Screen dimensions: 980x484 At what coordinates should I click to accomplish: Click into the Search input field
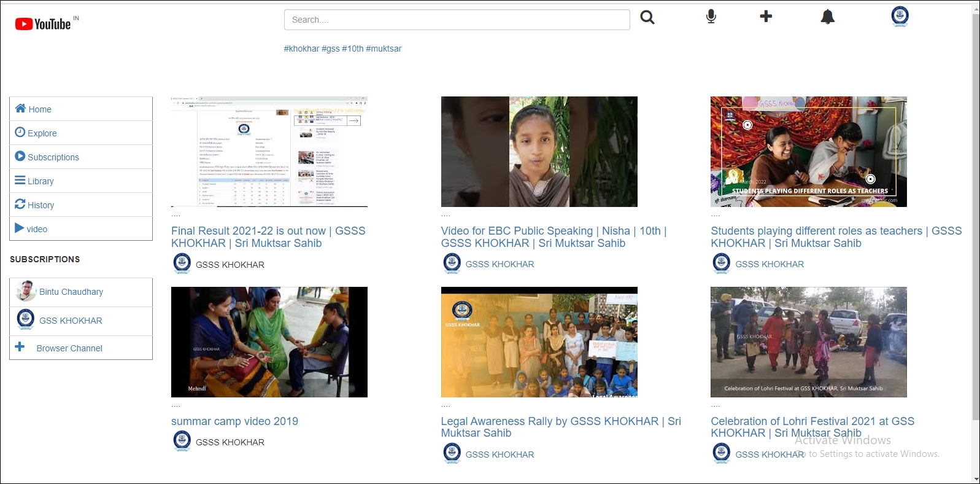click(x=457, y=20)
